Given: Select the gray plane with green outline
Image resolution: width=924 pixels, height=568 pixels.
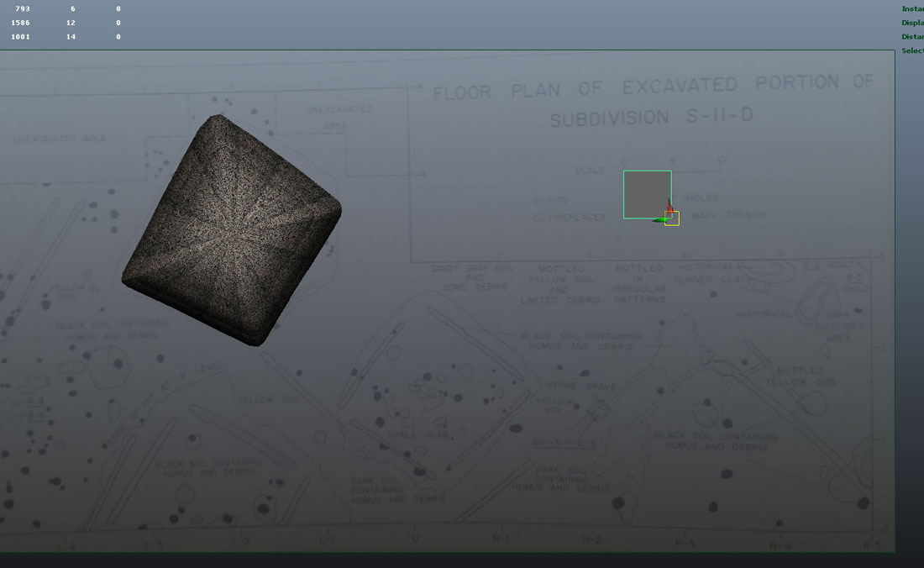Looking at the screenshot, I should point(647,193).
